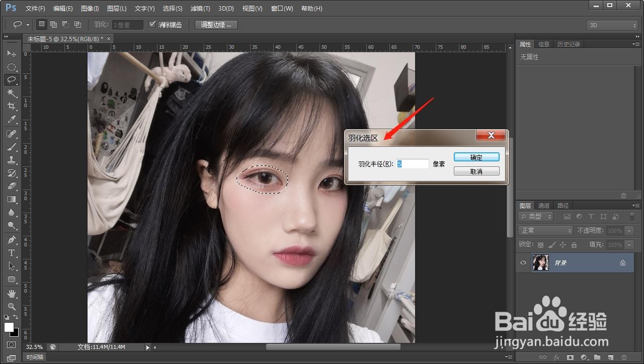Open 类型 layer filter dropdown

point(535,217)
